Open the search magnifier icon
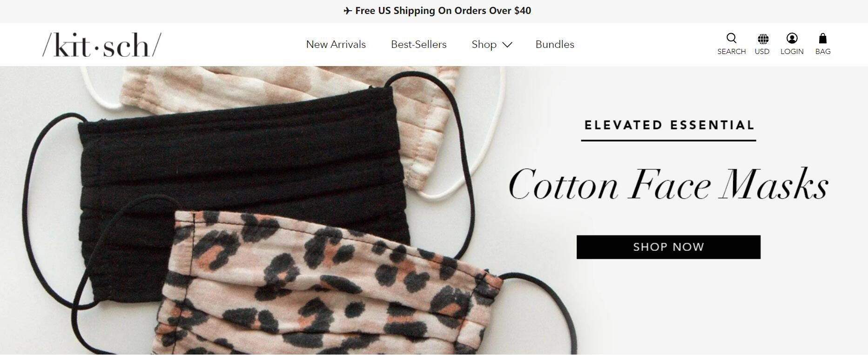Viewport: 868px width, 355px height. coord(732,38)
